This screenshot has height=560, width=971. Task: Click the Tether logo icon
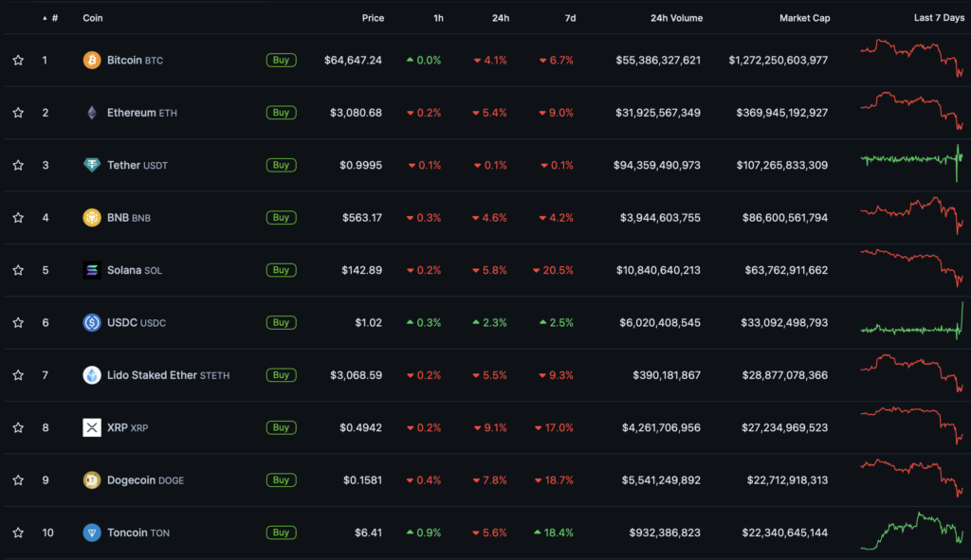click(92, 165)
